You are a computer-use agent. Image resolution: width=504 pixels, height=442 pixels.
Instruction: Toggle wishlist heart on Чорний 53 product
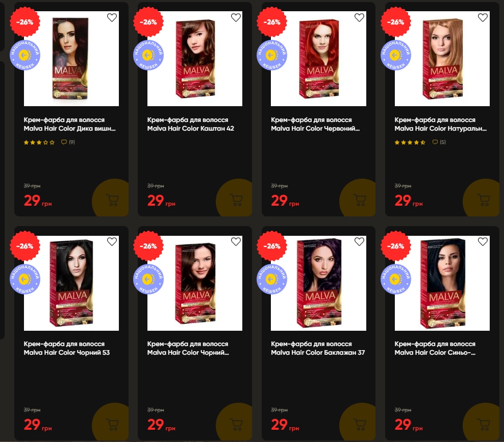pyautogui.click(x=112, y=241)
